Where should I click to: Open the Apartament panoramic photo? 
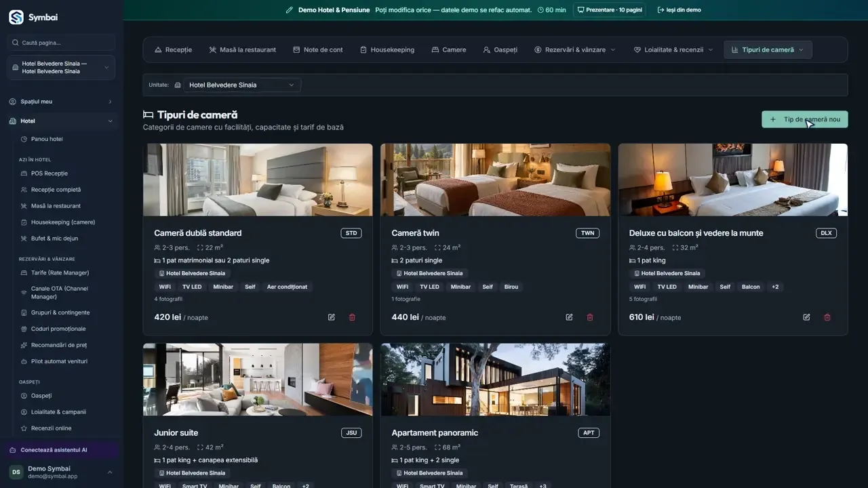click(x=495, y=380)
